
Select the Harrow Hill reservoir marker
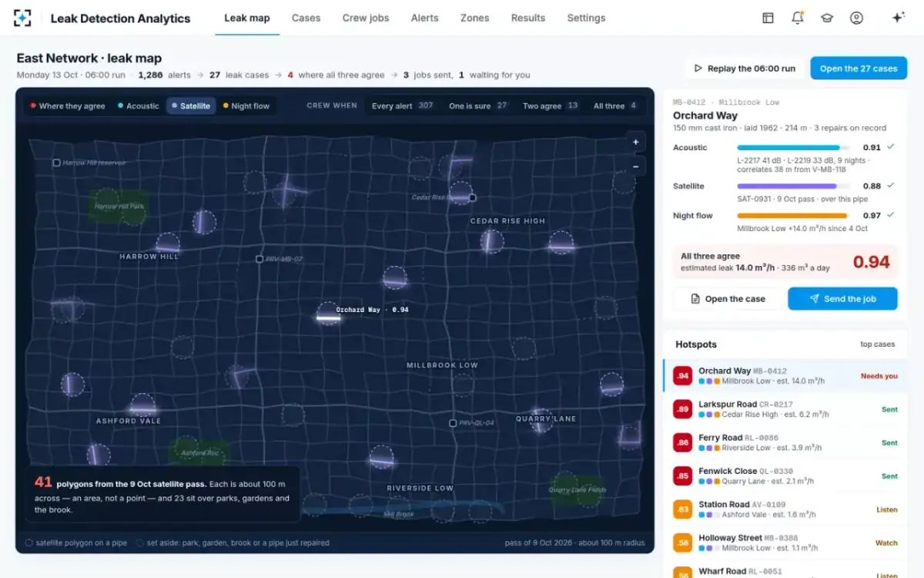coord(56,163)
